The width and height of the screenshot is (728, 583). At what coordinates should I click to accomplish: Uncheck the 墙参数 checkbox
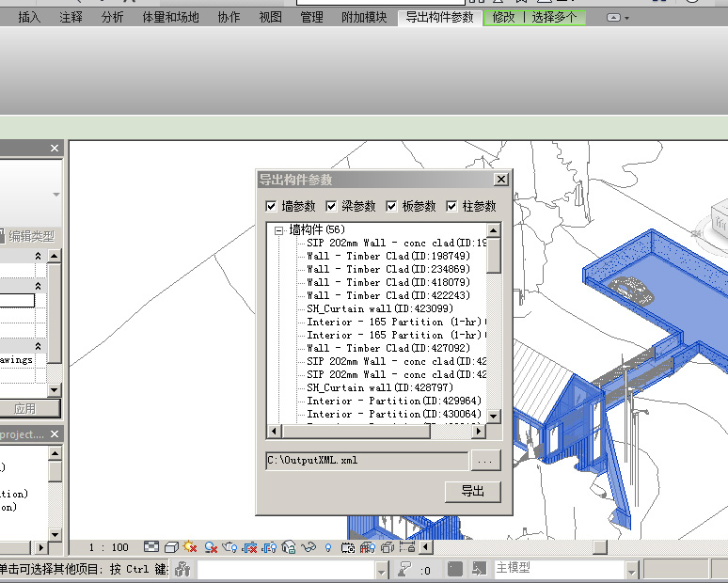click(x=272, y=206)
